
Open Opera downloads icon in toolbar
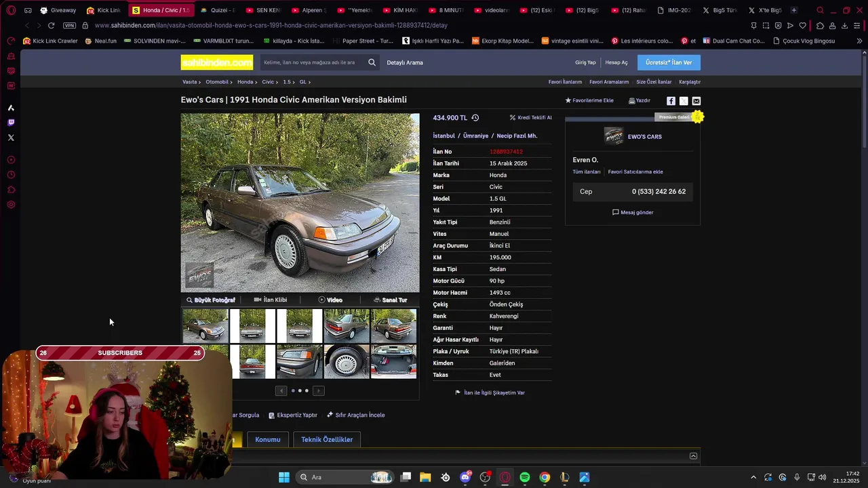[x=844, y=26]
